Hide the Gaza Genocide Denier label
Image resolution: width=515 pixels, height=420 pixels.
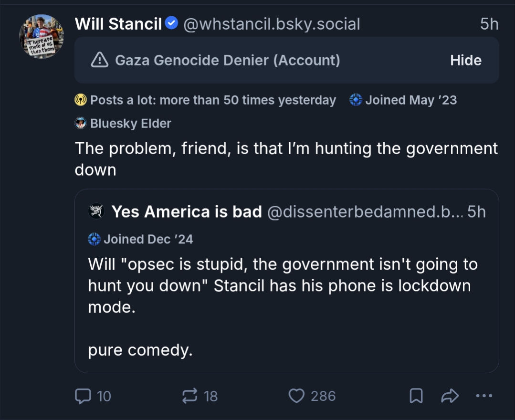[x=465, y=60]
